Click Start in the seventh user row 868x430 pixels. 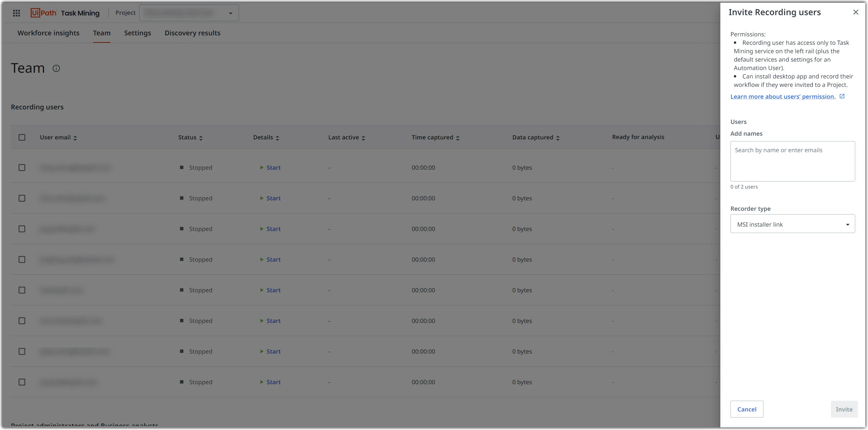tap(270, 352)
